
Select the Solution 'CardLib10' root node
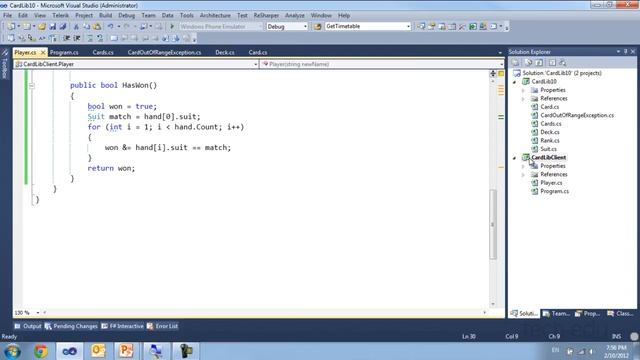(x=562, y=73)
